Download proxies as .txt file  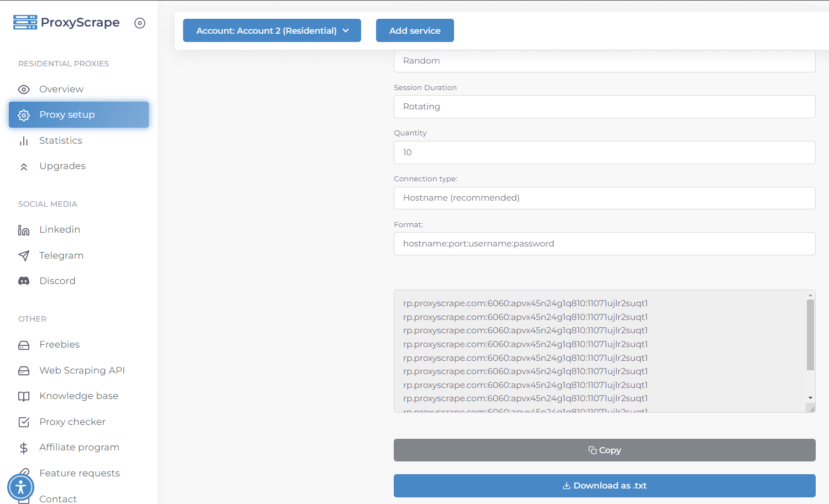[604, 485]
